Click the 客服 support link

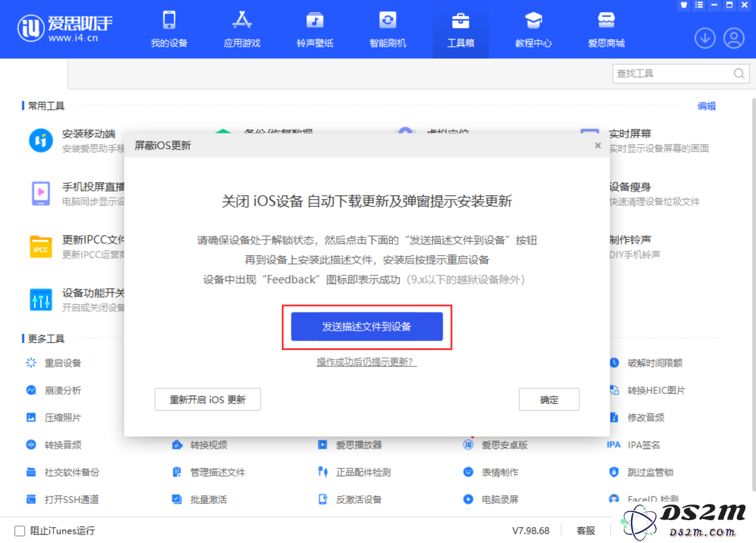(586, 531)
